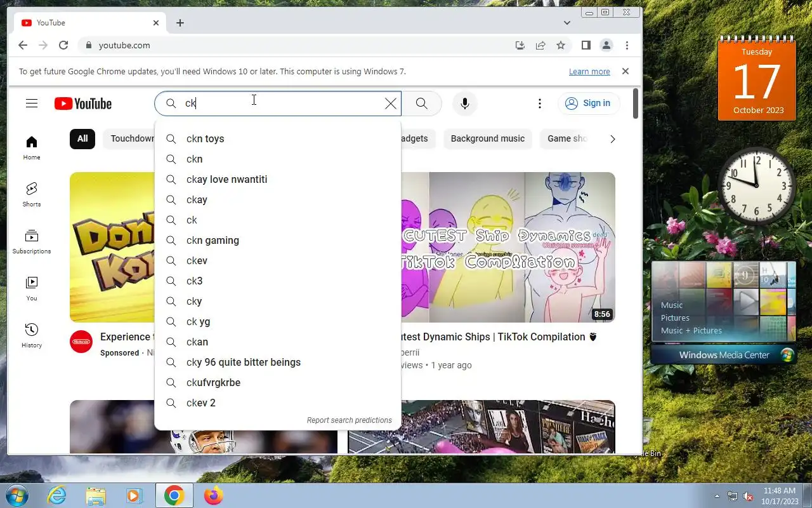Select the All filter chip
812x508 pixels.
click(x=82, y=138)
